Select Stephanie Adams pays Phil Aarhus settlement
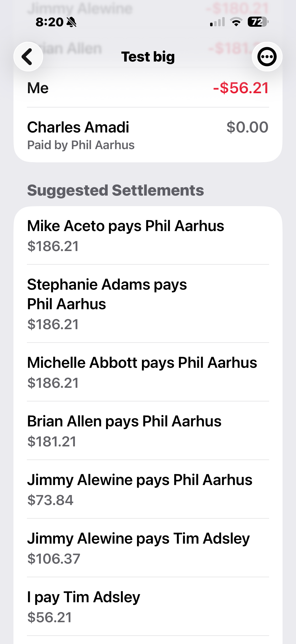Viewport: 296px width, 644px height. click(148, 304)
